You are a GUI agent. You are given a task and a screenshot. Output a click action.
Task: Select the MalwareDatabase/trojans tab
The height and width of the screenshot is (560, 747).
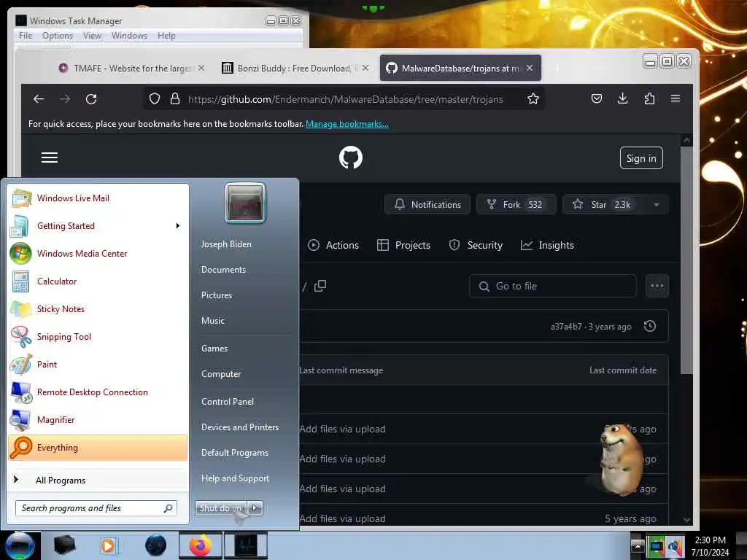pyautogui.click(x=460, y=68)
